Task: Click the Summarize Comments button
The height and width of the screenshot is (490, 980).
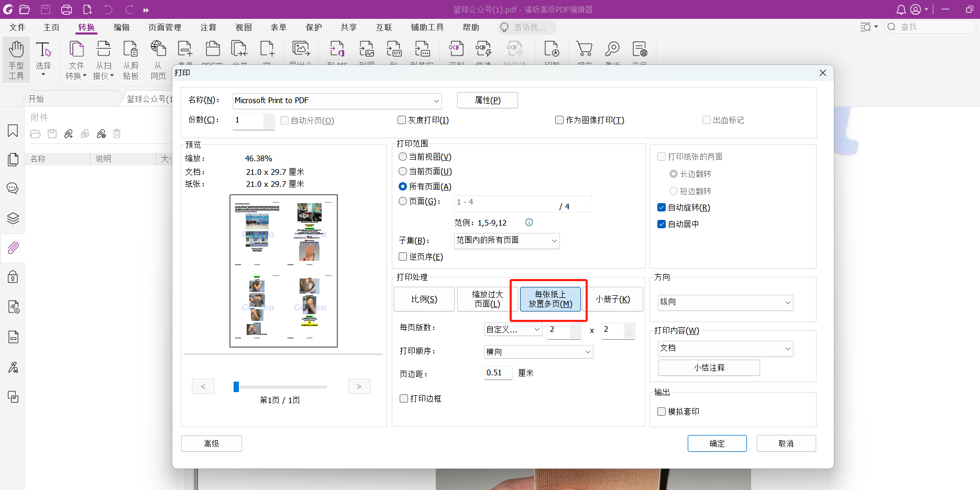Action: click(709, 367)
